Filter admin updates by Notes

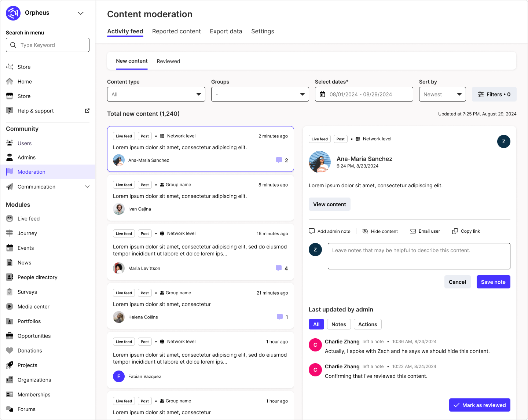click(339, 324)
